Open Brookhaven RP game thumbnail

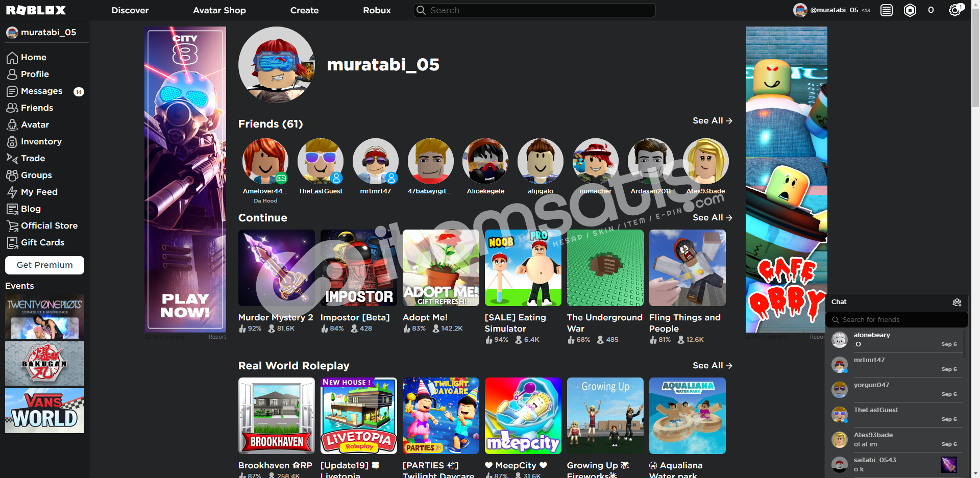[x=277, y=416]
